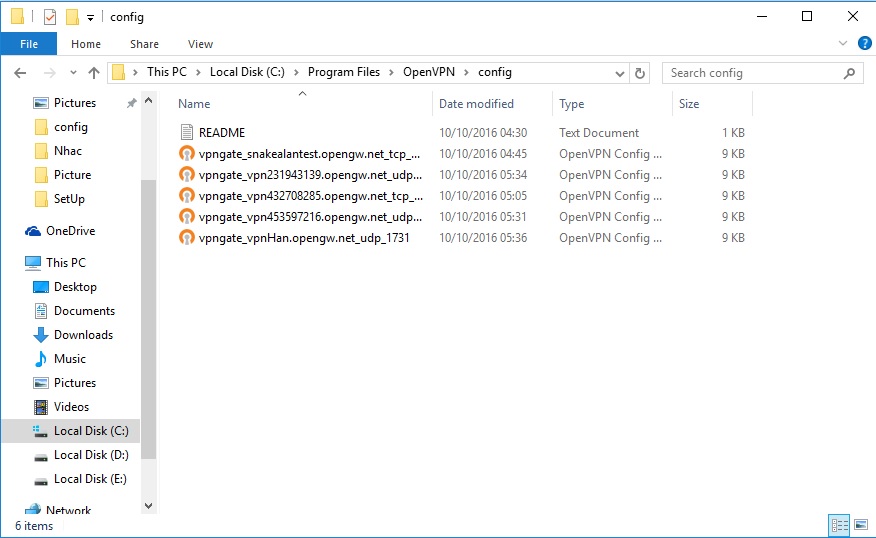Select Local Disk (D:) in navigation pane
This screenshot has width=876, height=538.
click(81, 455)
